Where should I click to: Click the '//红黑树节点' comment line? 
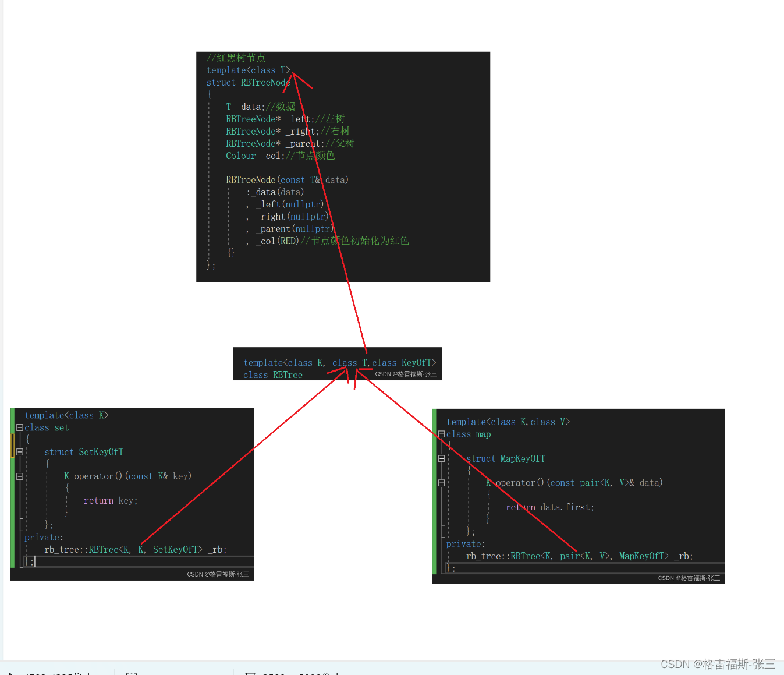click(236, 58)
